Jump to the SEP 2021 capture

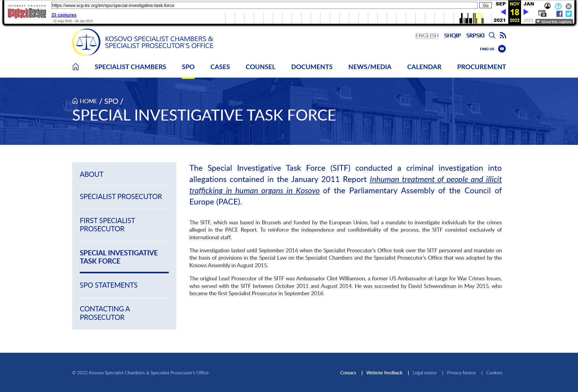pyautogui.click(x=500, y=12)
